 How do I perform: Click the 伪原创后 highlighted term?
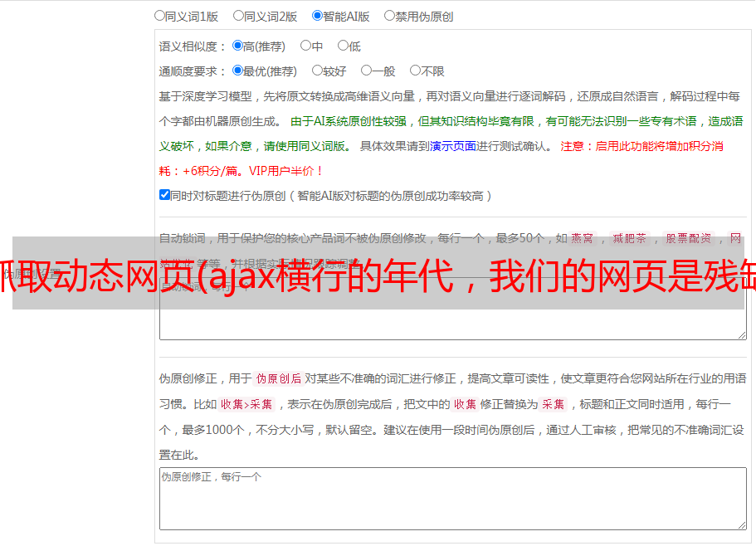point(279,378)
